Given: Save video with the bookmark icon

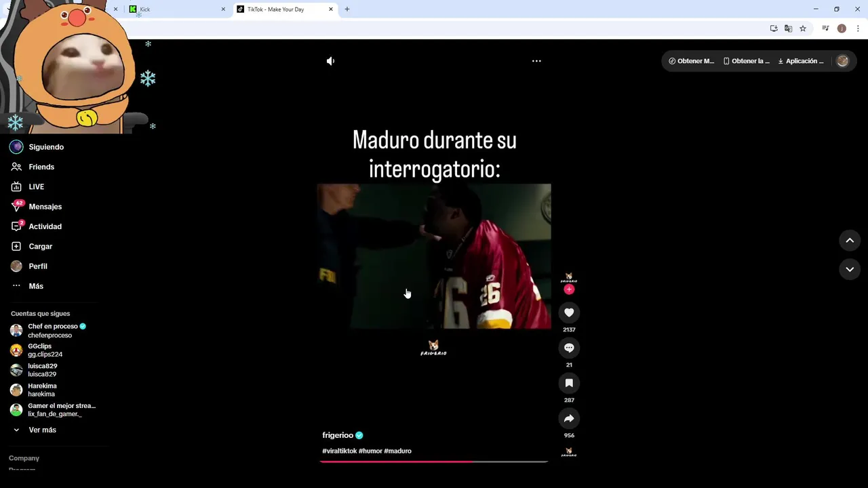Looking at the screenshot, I should pos(569,383).
